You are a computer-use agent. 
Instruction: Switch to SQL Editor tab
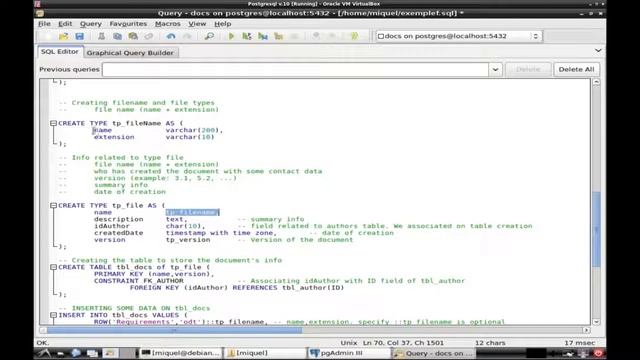[x=60, y=52]
